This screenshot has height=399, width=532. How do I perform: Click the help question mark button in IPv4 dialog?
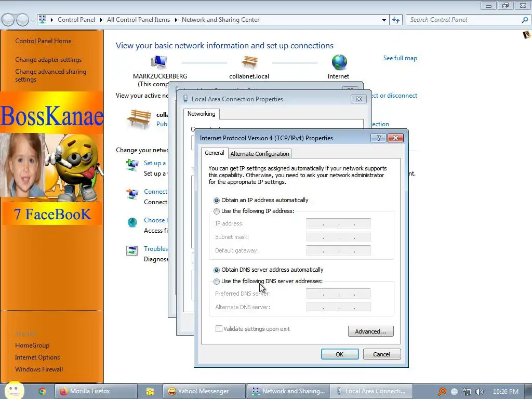pyautogui.click(x=378, y=138)
